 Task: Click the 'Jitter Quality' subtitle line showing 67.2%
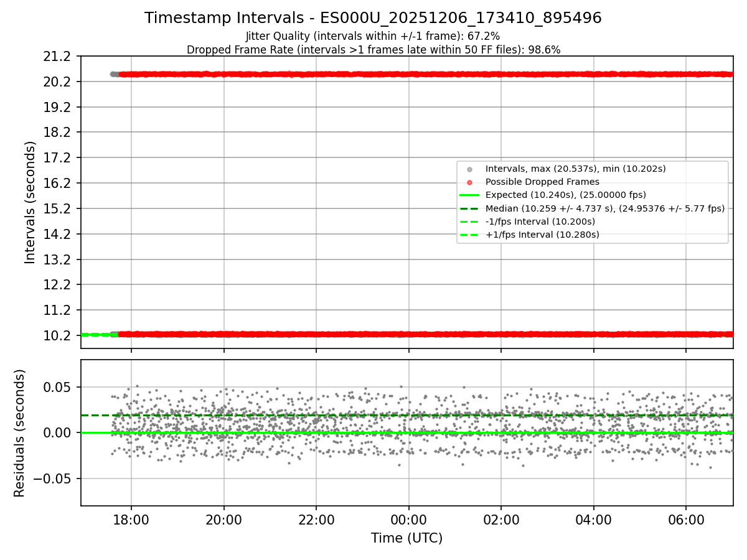coord(373,36)
